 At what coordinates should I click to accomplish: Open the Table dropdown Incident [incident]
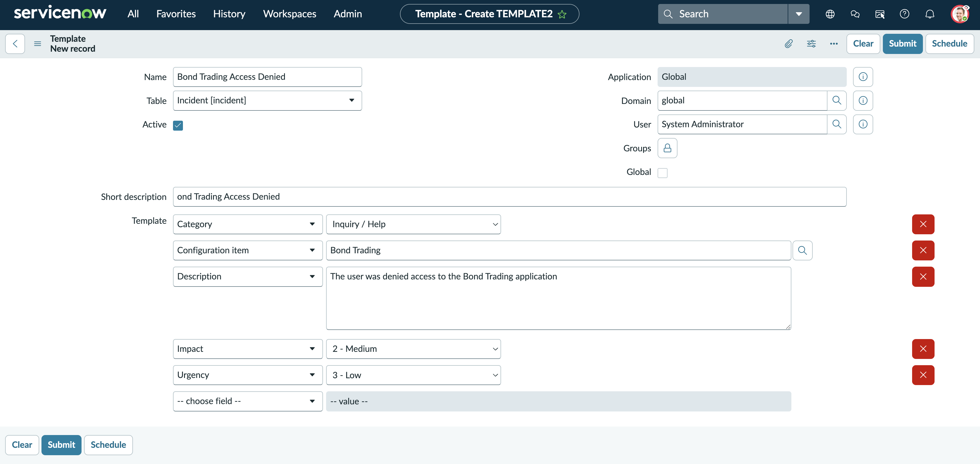pos(267,101)
